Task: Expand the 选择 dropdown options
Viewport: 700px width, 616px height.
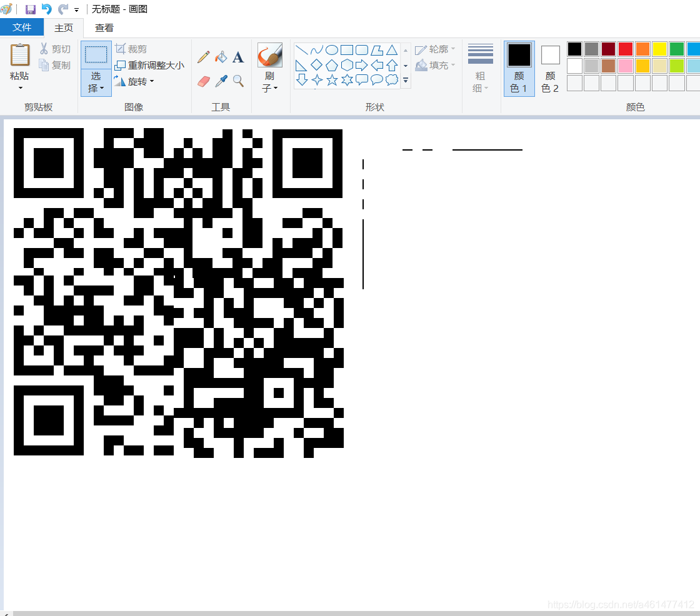Action: click(x=96, y=82)
